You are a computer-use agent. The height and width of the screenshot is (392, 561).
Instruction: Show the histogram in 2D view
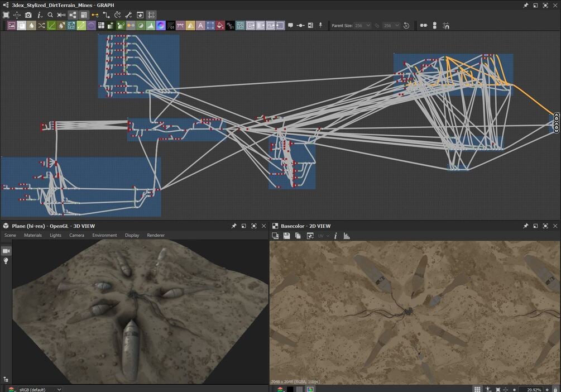(346, 236)
